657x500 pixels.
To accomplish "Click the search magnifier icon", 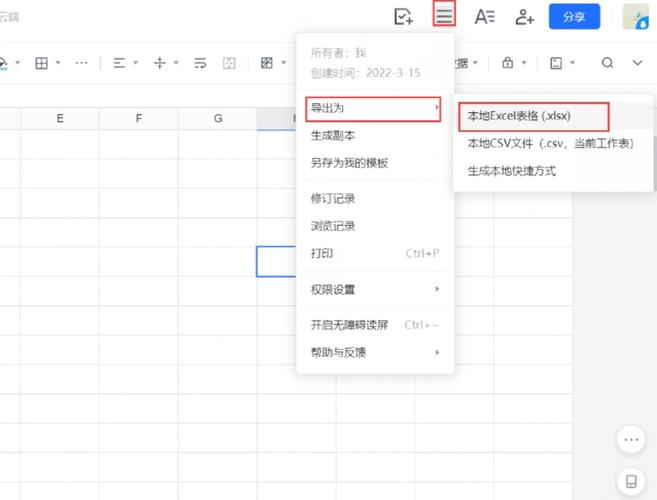I will pyautogui.click(x=608, y=63).
